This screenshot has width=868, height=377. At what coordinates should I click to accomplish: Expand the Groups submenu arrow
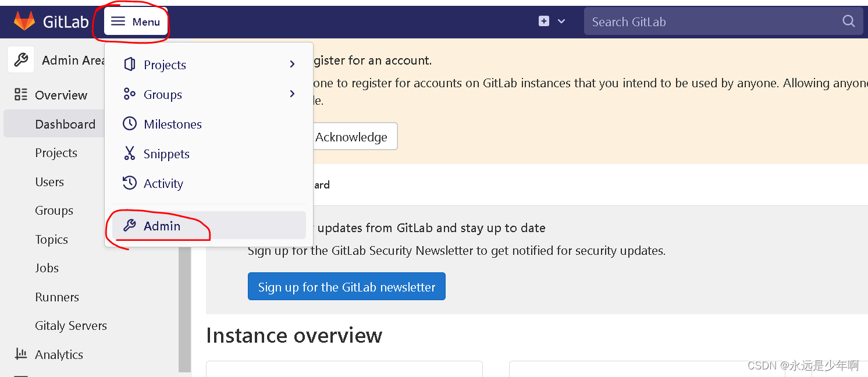(x=292, y=94)
